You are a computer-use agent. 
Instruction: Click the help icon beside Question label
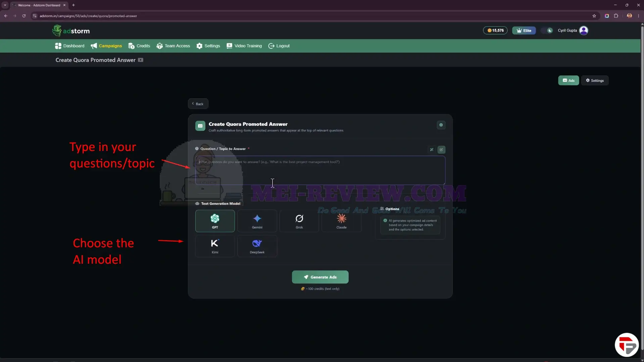197,149
